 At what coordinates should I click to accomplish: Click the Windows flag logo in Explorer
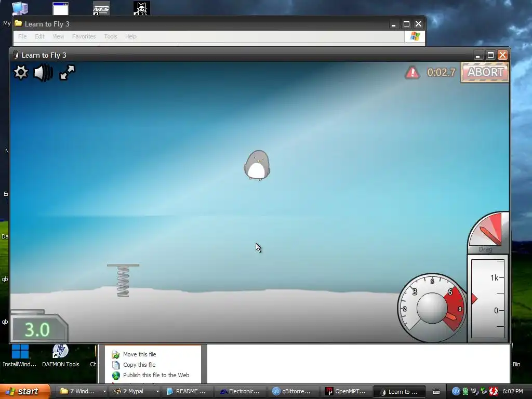415,36
